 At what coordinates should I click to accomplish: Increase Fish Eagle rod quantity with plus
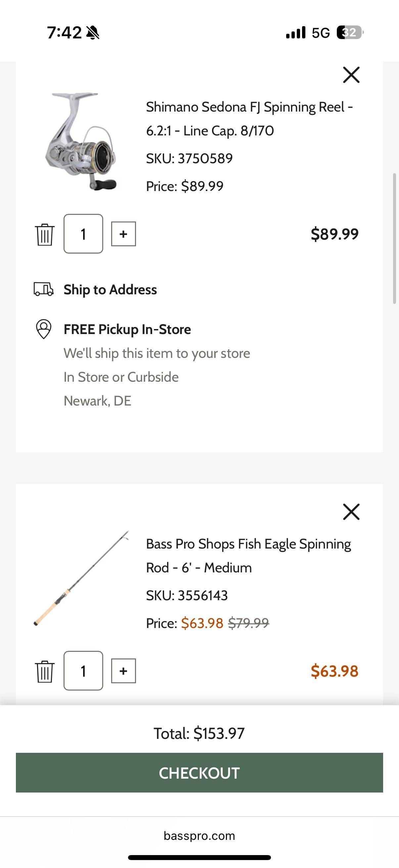click(x=123, y=671)
